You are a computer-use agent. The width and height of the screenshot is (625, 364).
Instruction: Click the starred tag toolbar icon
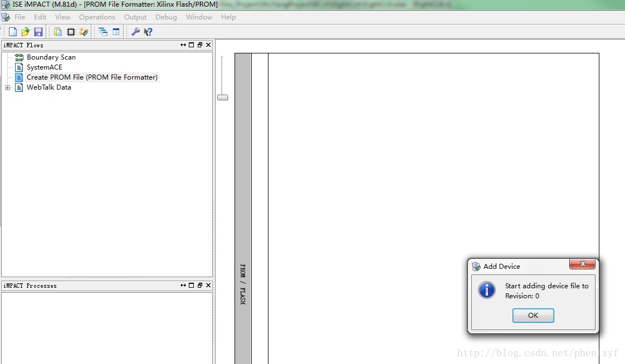pyautogui.click(x=84, y=32)
